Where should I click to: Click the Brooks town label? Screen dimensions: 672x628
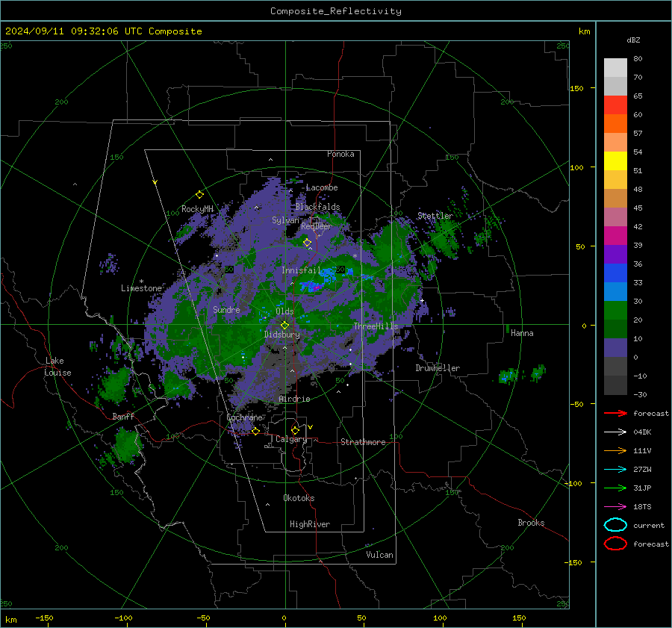(531, 523)
